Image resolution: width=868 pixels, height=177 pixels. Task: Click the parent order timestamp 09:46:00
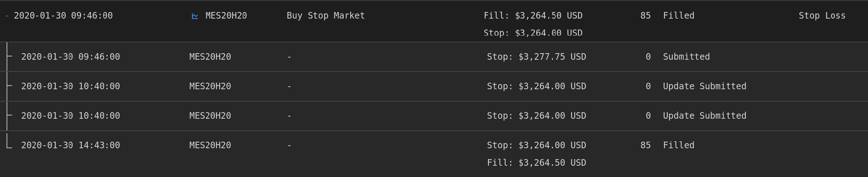click(63, 16)
